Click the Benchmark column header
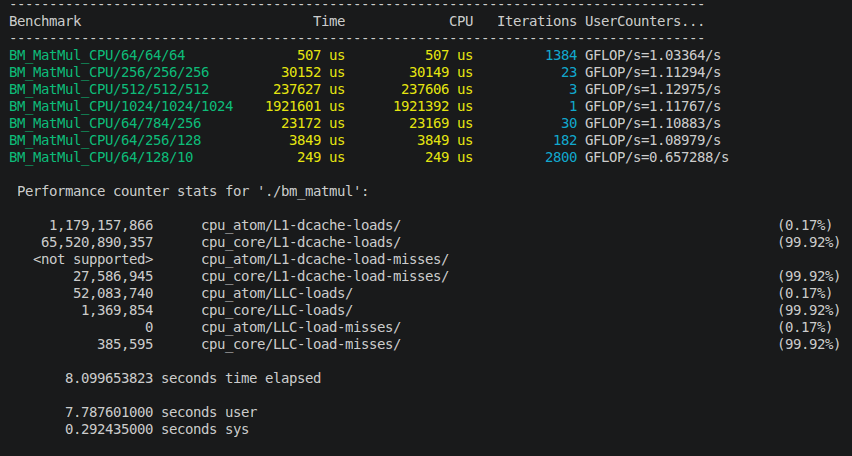 45,21
